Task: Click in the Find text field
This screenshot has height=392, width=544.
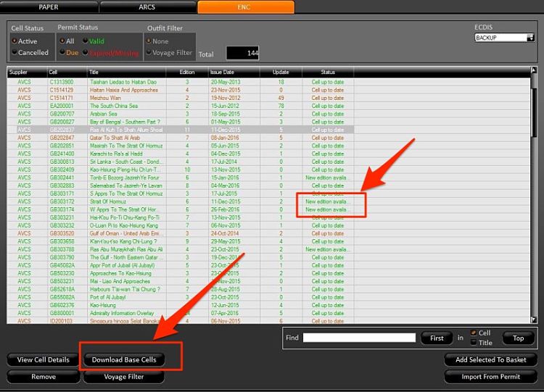Action: pyautogui.click(x=358, y=338)
